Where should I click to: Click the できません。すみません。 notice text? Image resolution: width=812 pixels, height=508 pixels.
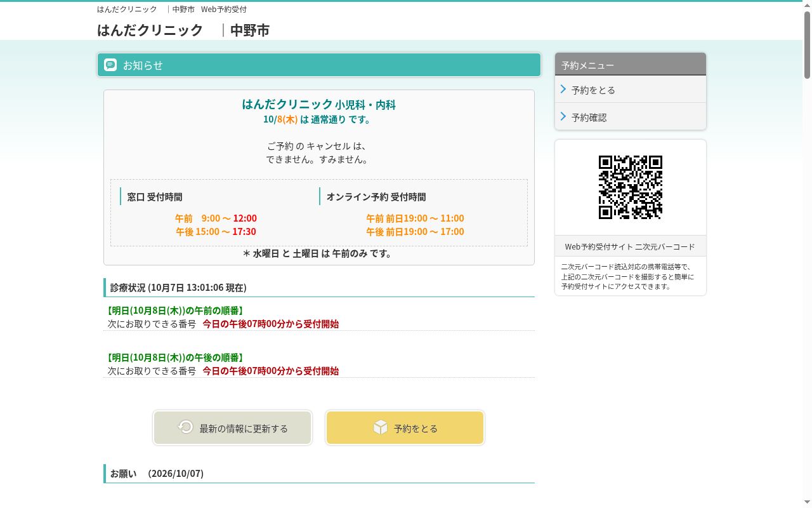tap(317, 159)
